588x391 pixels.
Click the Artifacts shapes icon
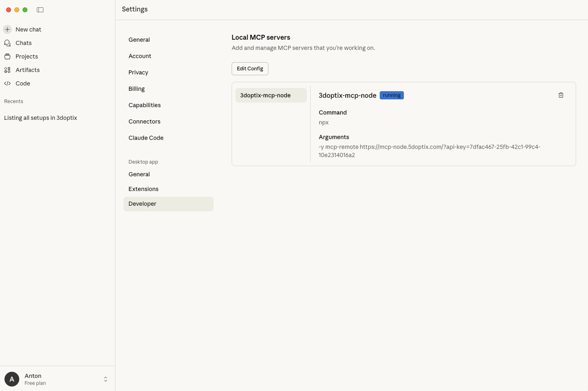(x=7, y=70)
